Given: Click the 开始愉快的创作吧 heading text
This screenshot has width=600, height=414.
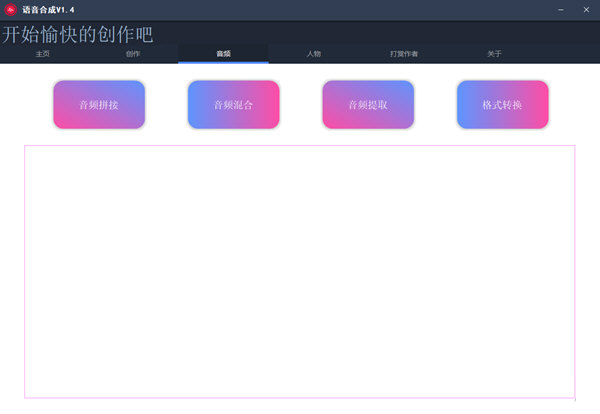Looking at the screenshot, I should point(78,34).
